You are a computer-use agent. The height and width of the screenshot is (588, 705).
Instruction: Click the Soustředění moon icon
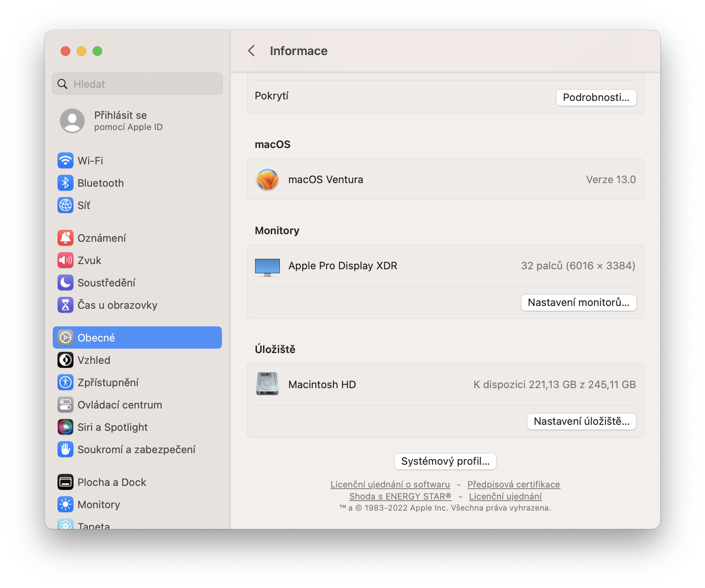point(65,283)
